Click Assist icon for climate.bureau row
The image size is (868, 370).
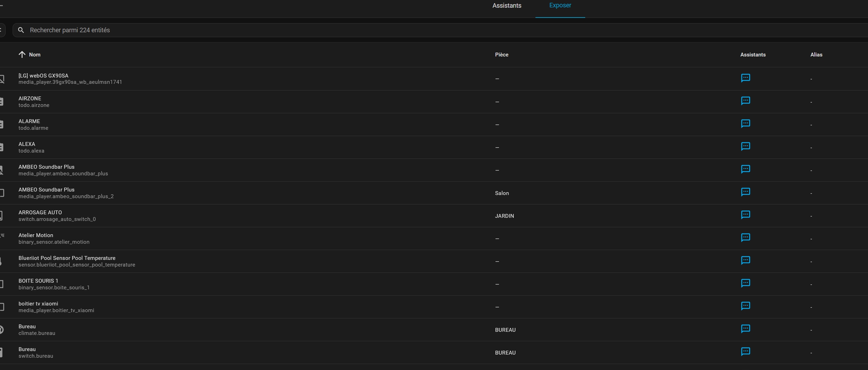745,329
